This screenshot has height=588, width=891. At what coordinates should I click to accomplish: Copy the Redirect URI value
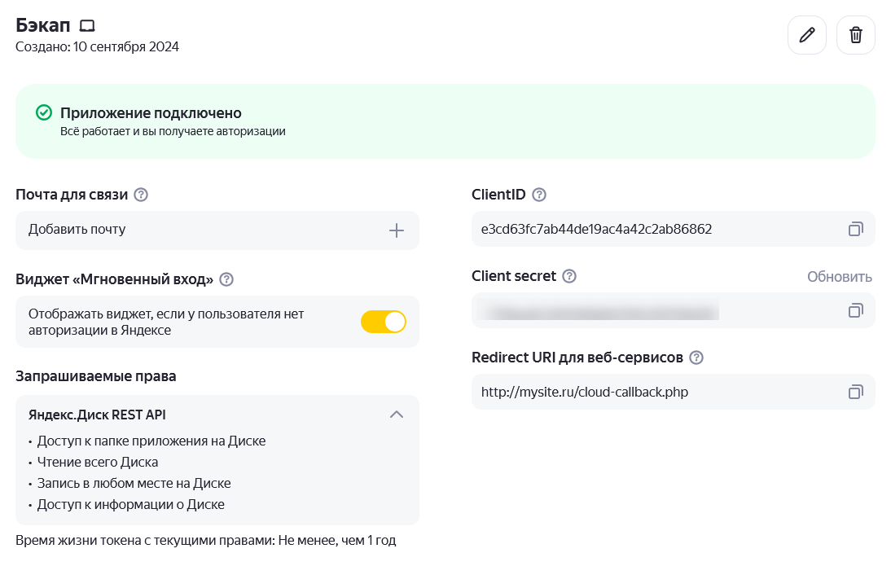(855, 392)
